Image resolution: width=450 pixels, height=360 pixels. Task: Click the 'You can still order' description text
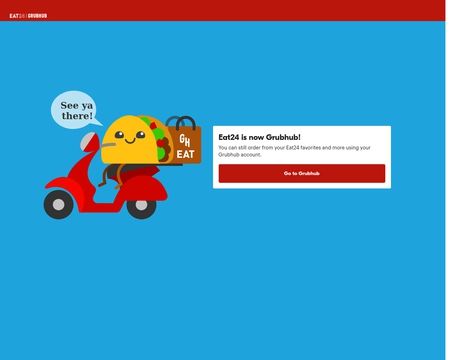[x=294, y=151]
